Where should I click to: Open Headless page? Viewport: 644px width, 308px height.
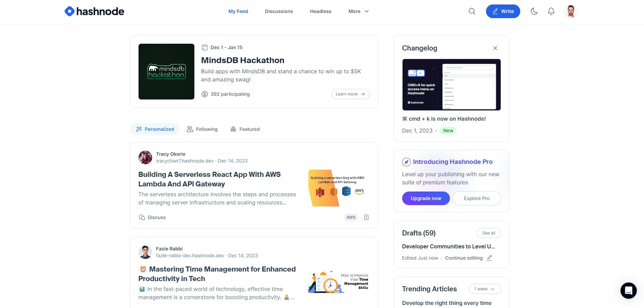tap(320, 11)
